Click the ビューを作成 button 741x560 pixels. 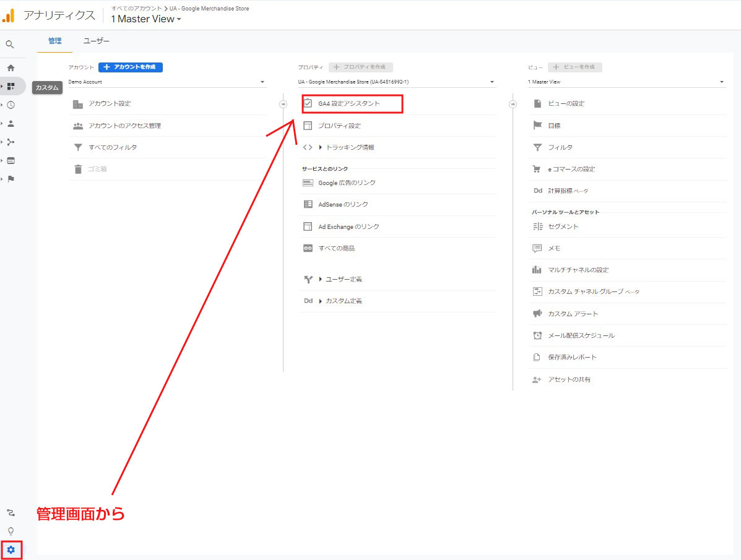pyautogui.click(x=574, y=67)
